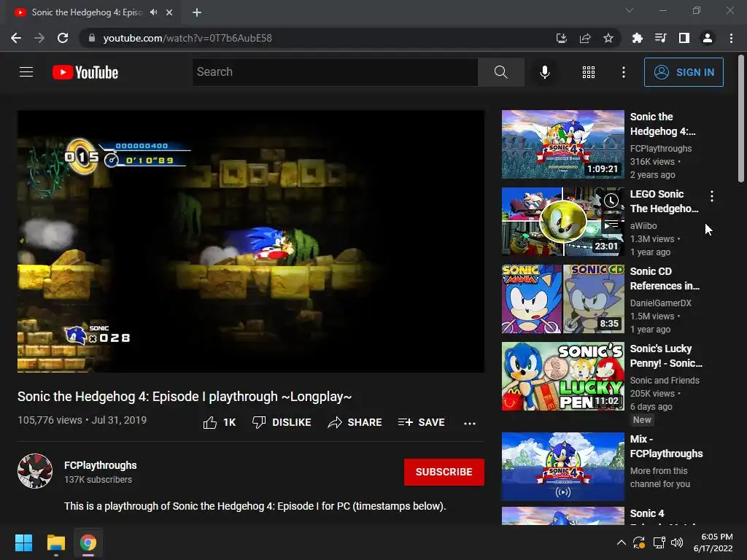
Task: Dislike the video
Action: click(x=282, y=422)
